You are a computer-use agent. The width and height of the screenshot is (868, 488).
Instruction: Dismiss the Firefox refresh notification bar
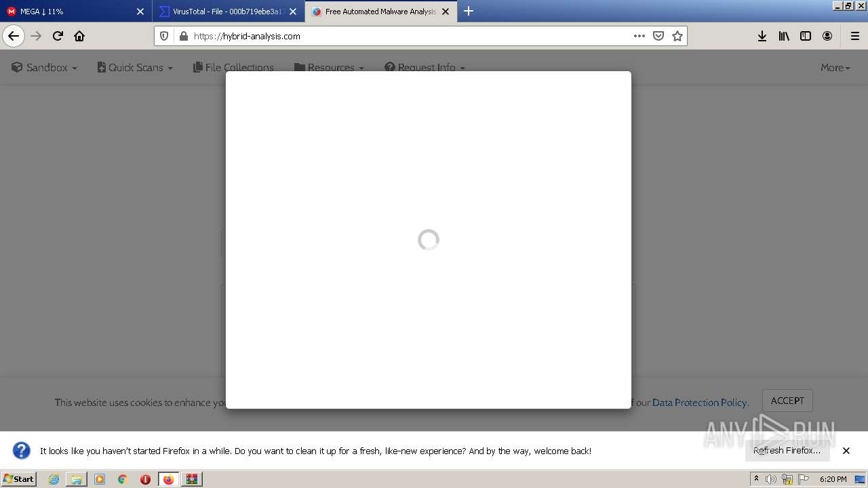846,451
